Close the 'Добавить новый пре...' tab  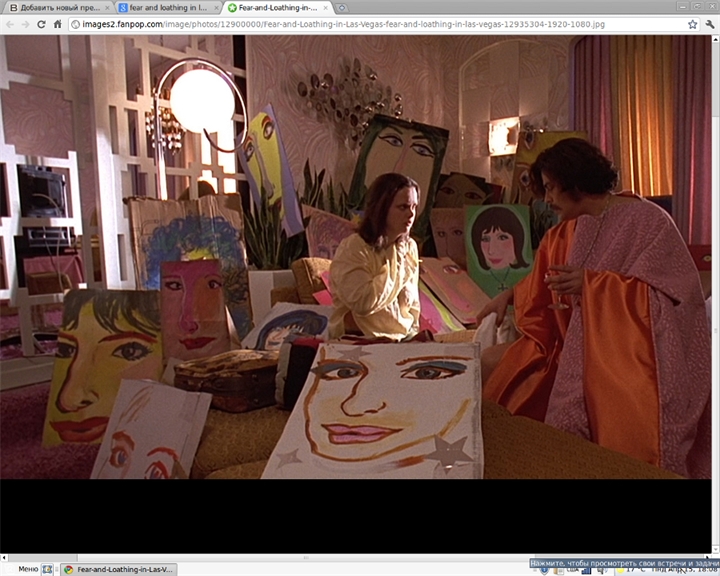point(107,8)
